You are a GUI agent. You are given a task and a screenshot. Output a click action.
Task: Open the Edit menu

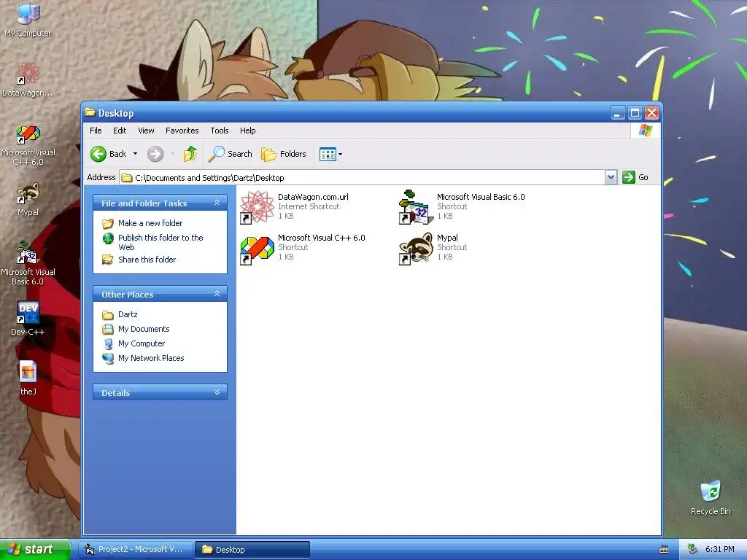coord(120,131)
